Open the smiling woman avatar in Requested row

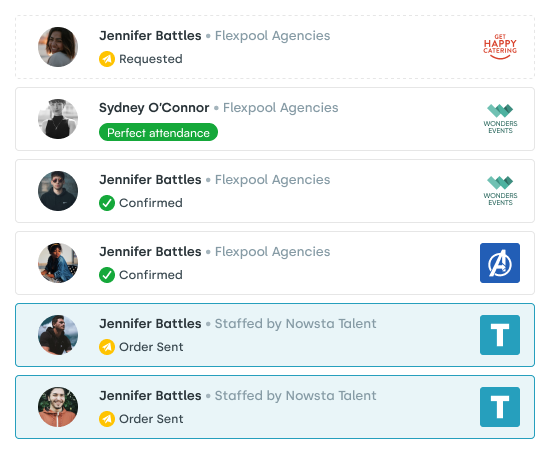coord(58,47)
